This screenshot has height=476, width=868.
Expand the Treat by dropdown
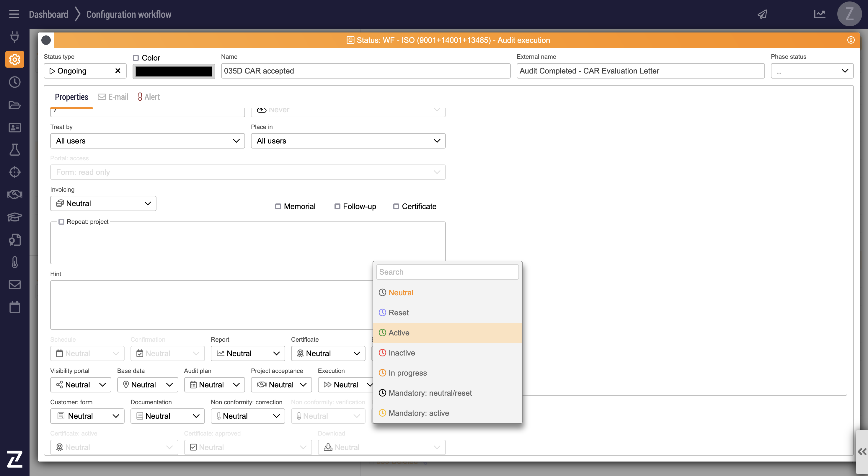pyautogui.click(x=147, y=141)
